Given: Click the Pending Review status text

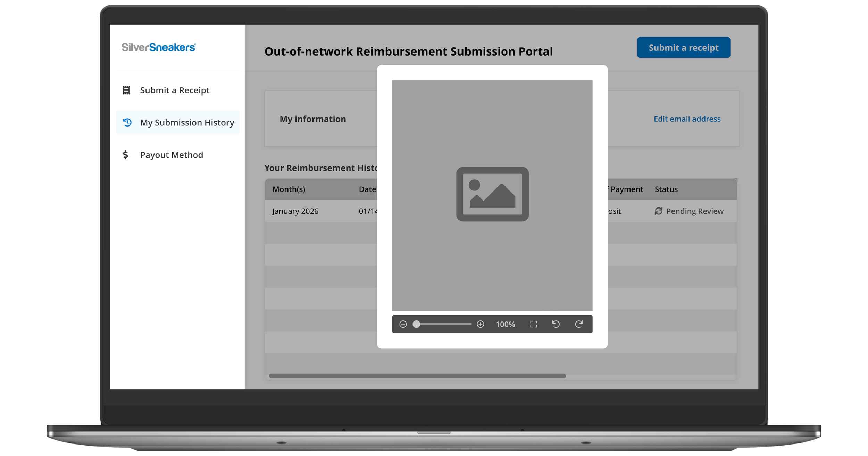Looking at the screenshot, I should 695,211.
